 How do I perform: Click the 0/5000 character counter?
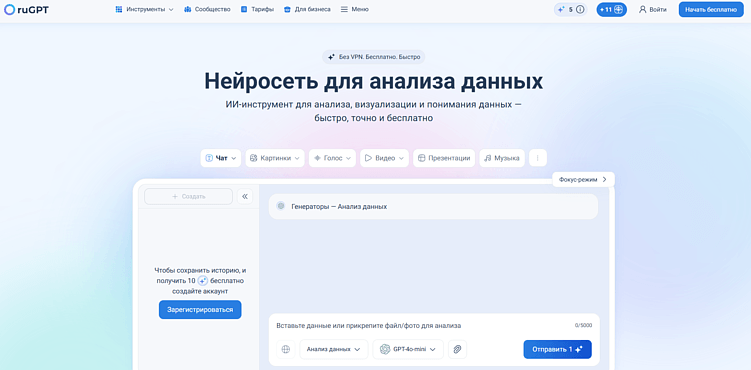[583, 325]
